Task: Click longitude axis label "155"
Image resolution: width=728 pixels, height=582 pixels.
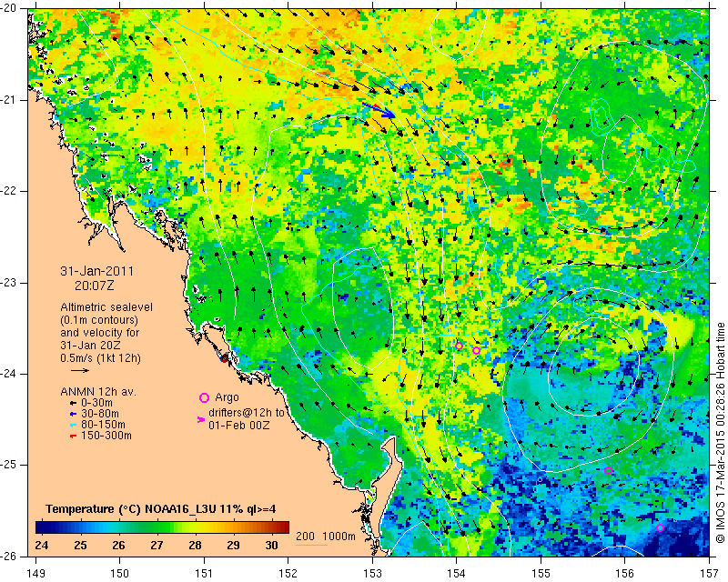Action: point(541,574)
